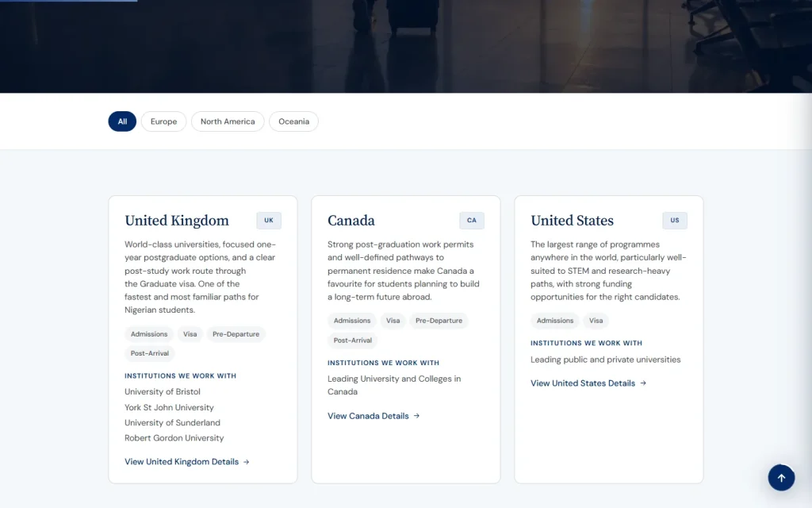This screenshot has width=812, height=508.
Task: Open View United Kingdom Details link
Action: (x=187, y=461)
